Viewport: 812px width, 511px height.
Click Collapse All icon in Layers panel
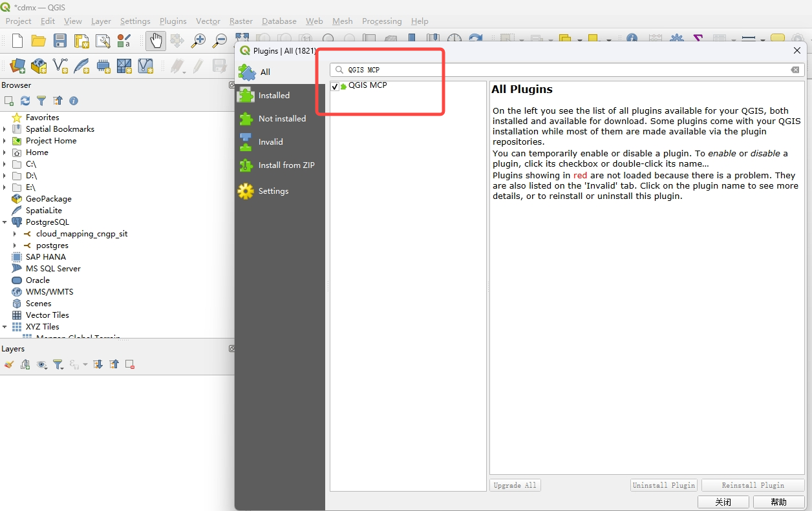[x=114, y=364]
